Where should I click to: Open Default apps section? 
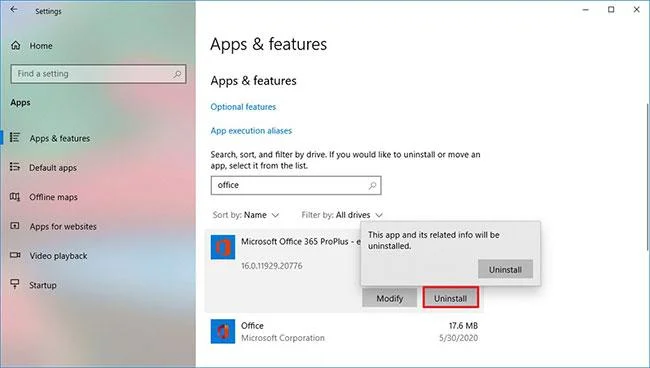(x=53, y=168)
